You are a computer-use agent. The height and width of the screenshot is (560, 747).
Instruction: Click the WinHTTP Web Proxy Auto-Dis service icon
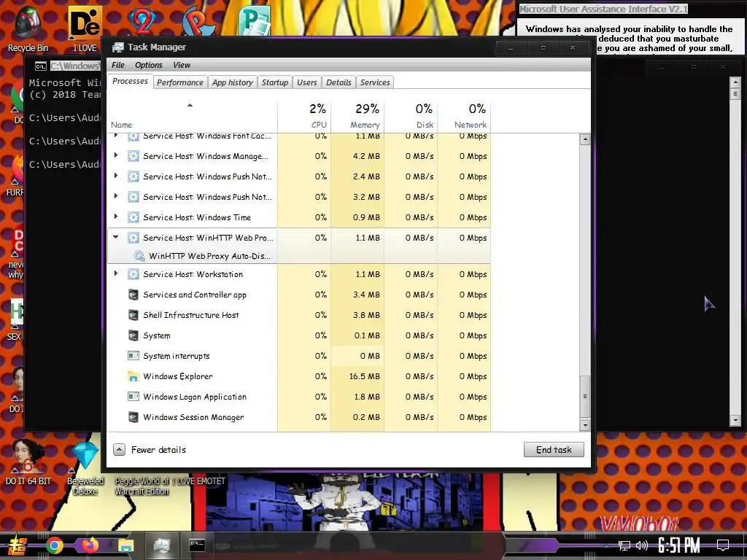[x=139, y=256]
